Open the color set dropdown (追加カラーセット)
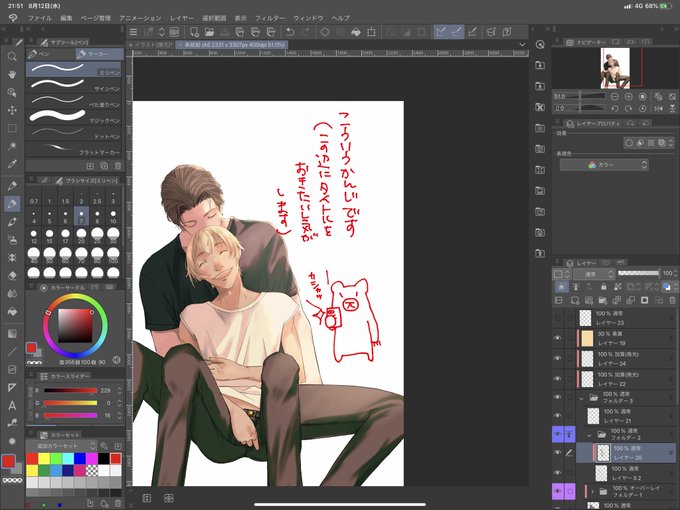 62,446
